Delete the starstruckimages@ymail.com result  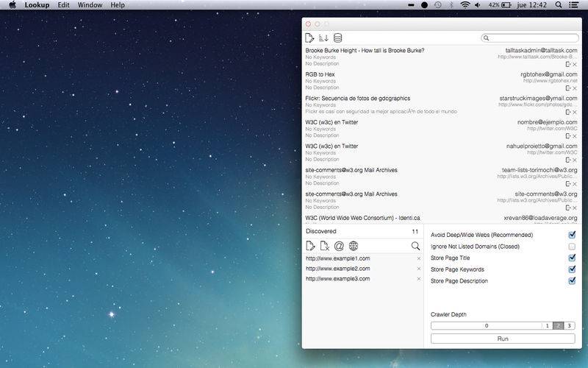pyautogui.click(x=575, y=113)
